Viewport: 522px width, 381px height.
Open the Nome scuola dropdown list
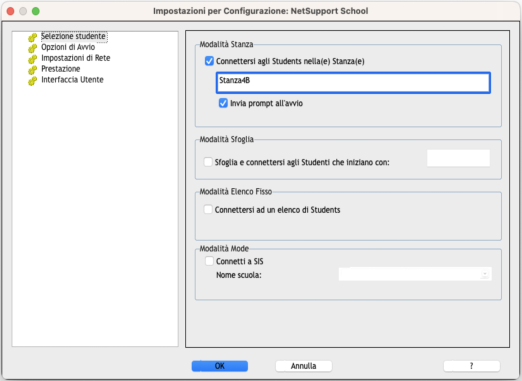(x=415, y=274)
